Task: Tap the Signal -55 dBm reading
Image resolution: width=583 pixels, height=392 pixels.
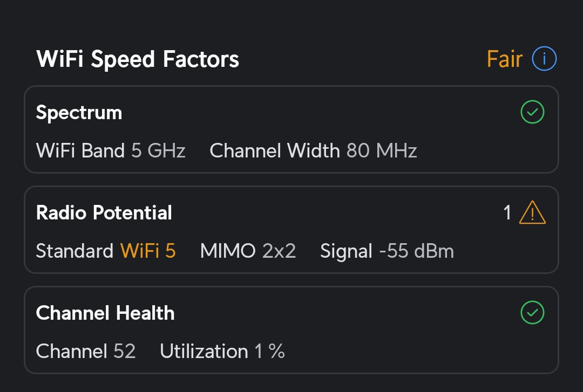Action: tap(416, 251)
